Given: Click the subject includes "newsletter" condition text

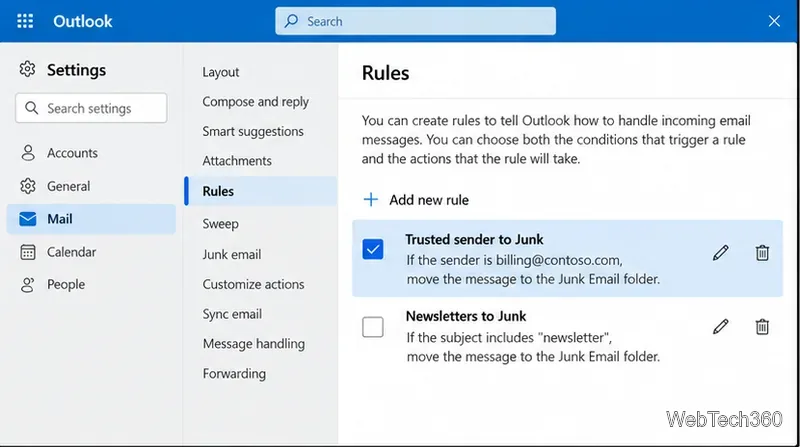Looking at the screenshot, I should (x=509, y=337).
